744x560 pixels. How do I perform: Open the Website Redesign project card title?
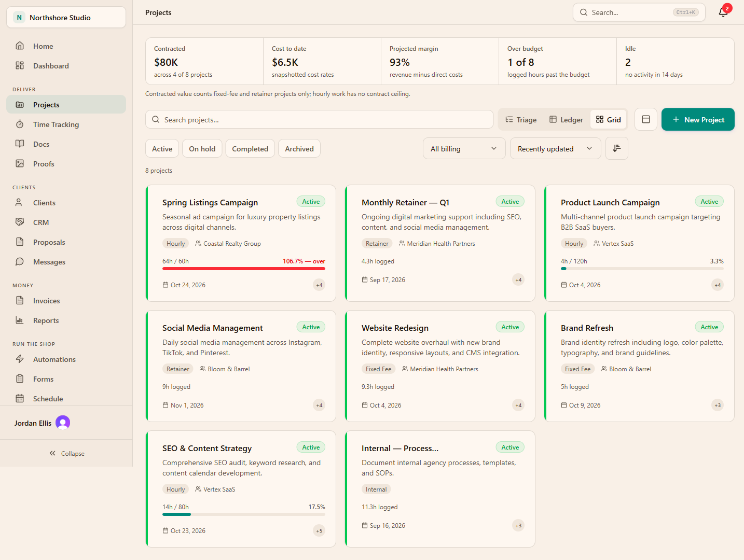pos(395,328)
